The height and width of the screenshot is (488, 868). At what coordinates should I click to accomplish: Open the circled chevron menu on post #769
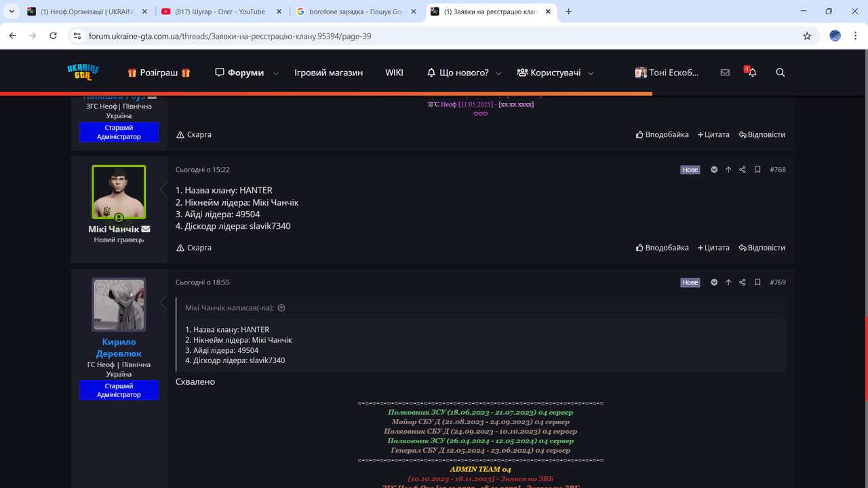tap(714, 282)
